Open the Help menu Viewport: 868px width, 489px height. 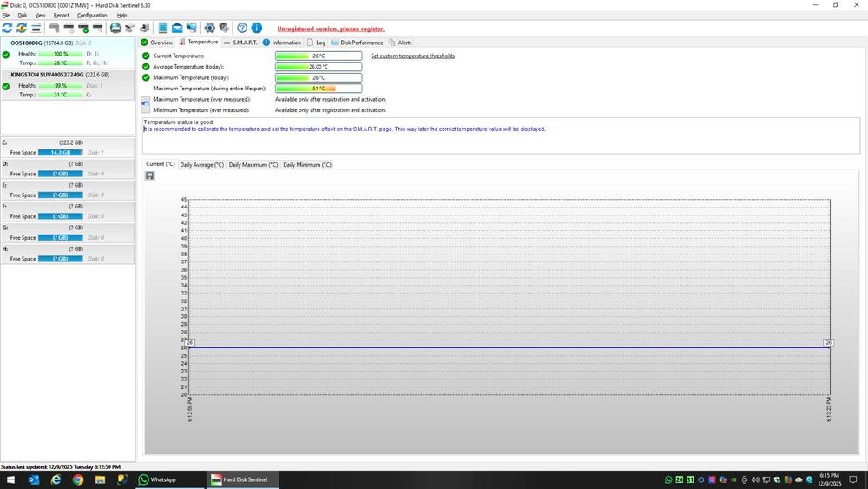[x=122, y=16]
